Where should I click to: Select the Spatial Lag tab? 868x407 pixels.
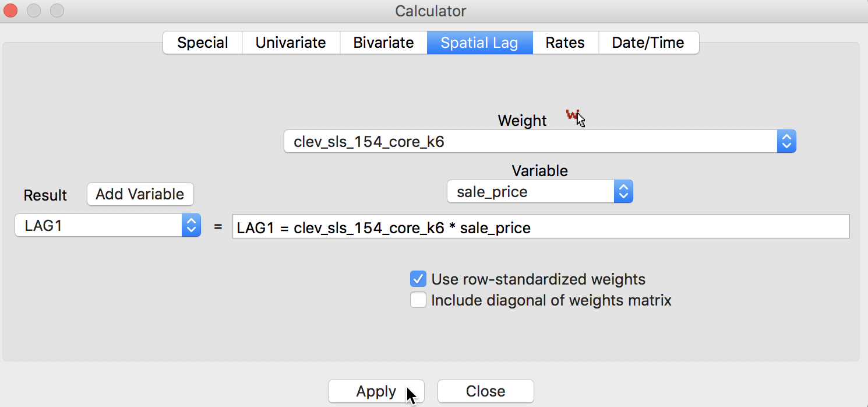[479, 43]
